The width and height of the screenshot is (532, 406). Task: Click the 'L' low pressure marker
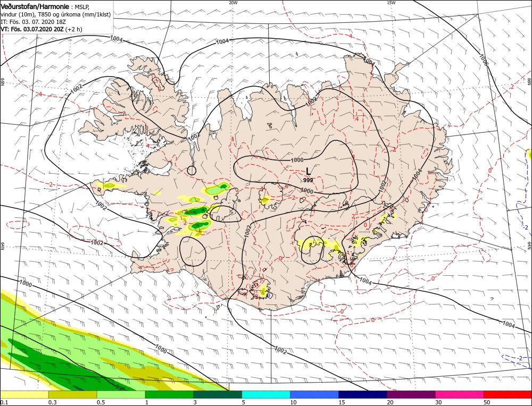click(x=308, y=172)
